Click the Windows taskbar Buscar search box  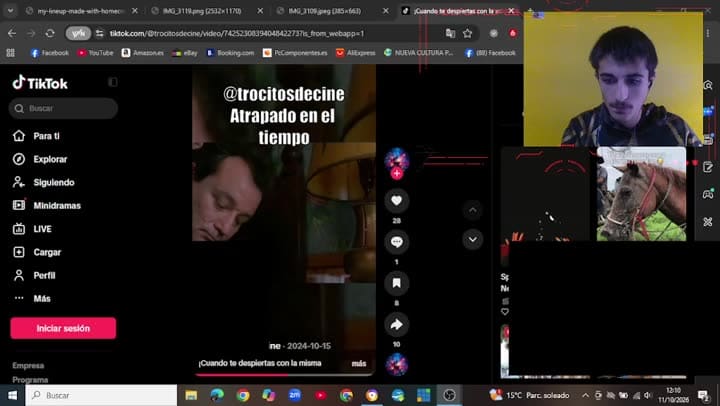coord(101,395)
